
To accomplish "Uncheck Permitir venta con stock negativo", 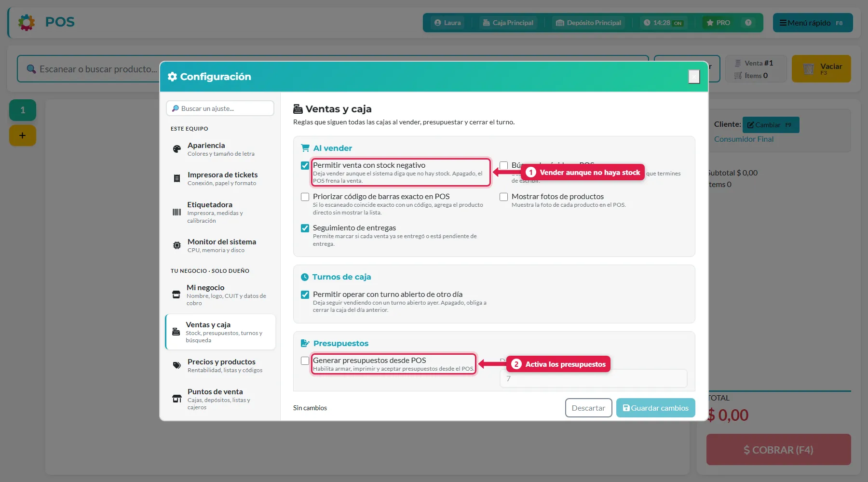I will (x=305, y=165).
